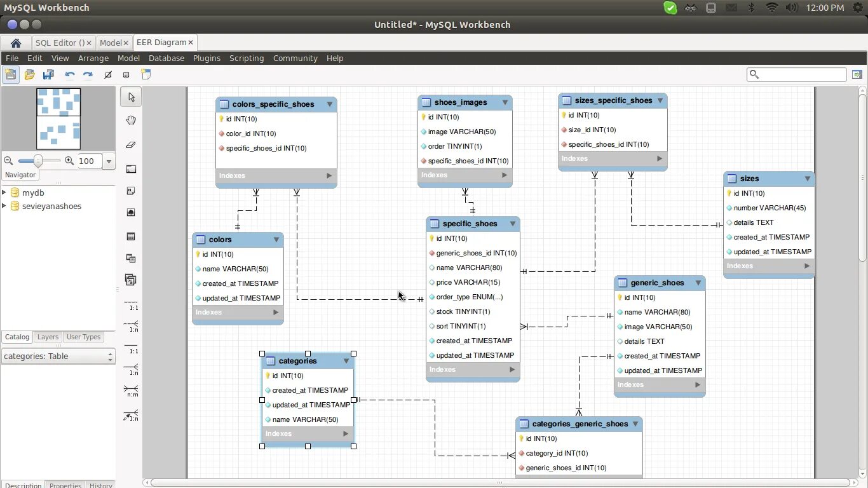Select the 1:n identifying relationship tool
This screenshot has width=868, height=488.
pyautogui.click(x=131, y=369)
